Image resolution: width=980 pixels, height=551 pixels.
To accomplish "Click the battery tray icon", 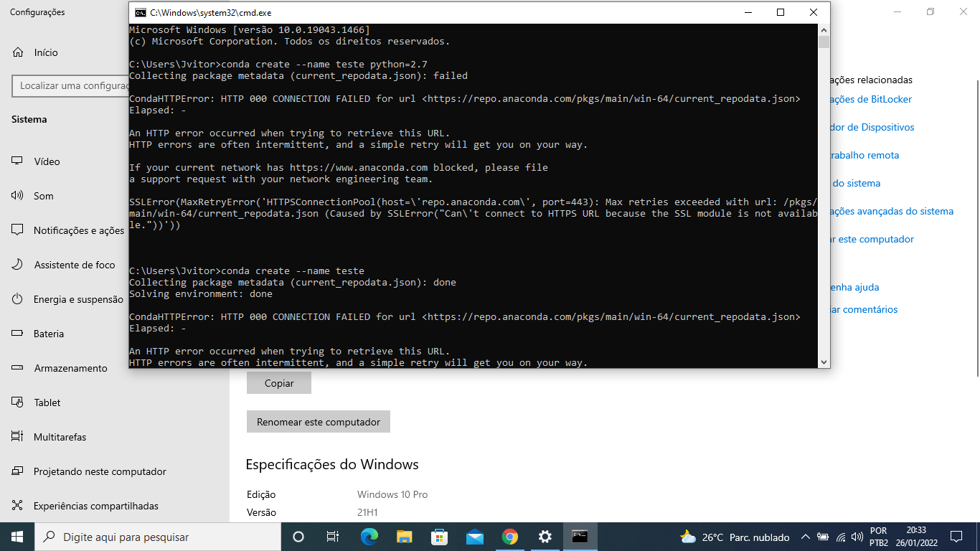I will (823, 537).
